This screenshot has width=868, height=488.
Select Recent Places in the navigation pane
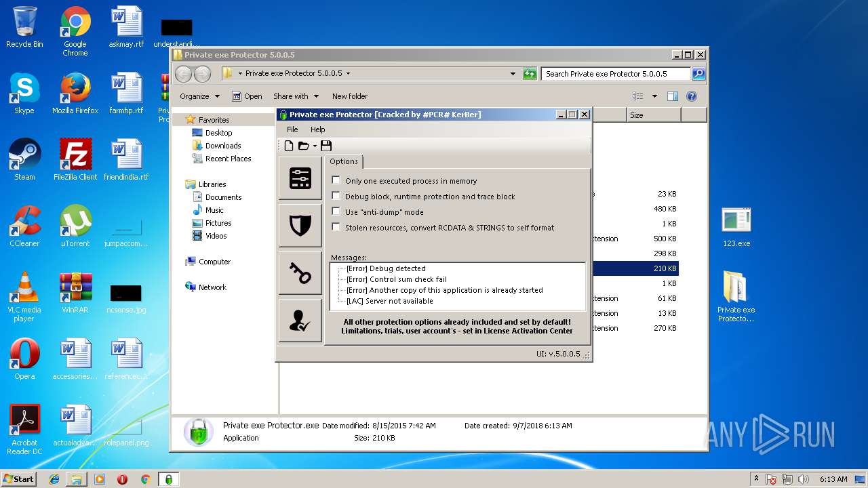[x=228, y=159]
